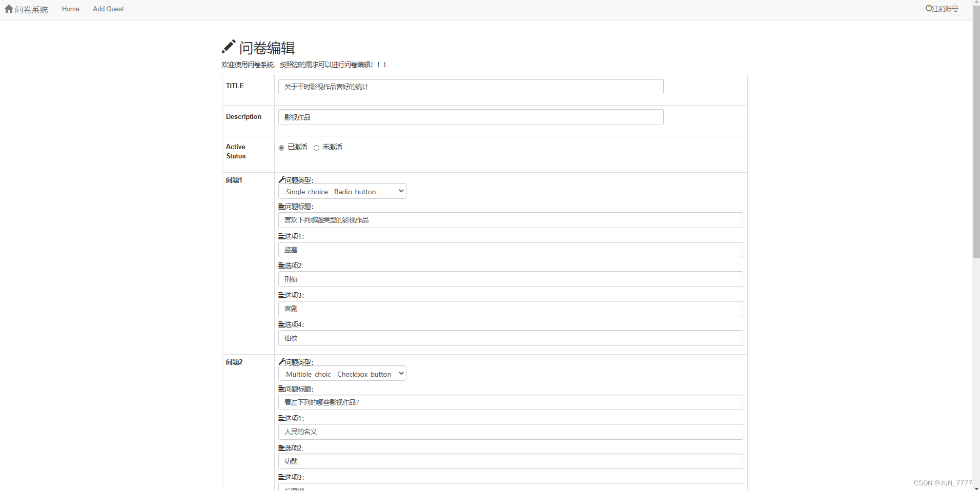
Task: Click list icon beside 问题2 选项1
Action: 281,418
